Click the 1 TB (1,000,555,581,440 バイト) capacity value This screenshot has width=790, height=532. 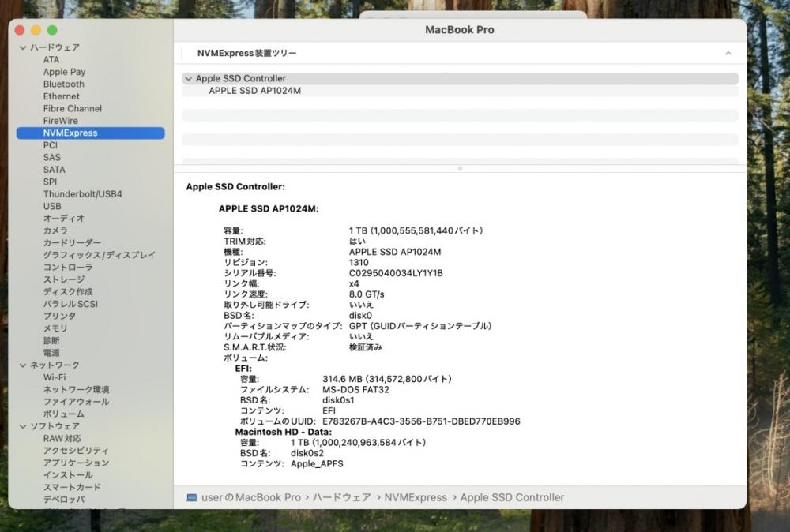(416, 230)
